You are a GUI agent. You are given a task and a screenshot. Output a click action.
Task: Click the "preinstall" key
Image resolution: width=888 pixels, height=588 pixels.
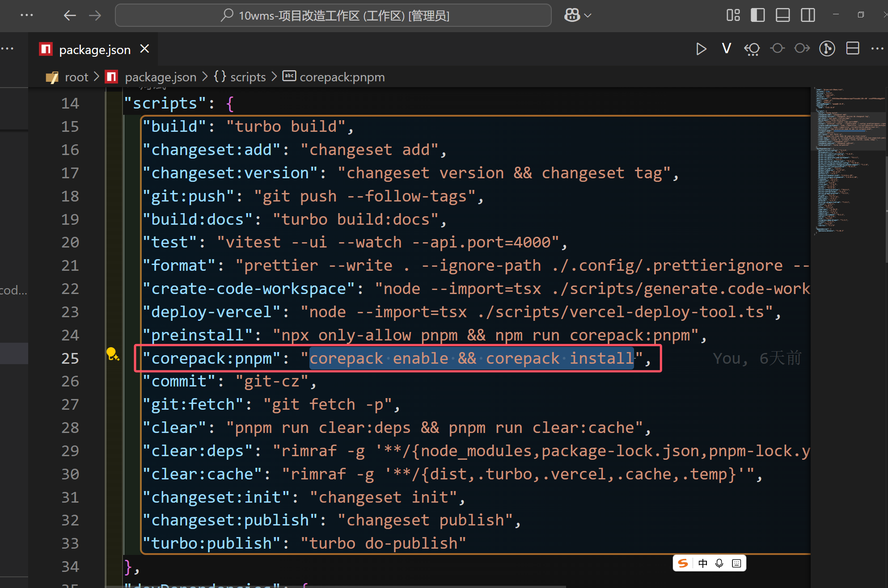pos(198,335)
